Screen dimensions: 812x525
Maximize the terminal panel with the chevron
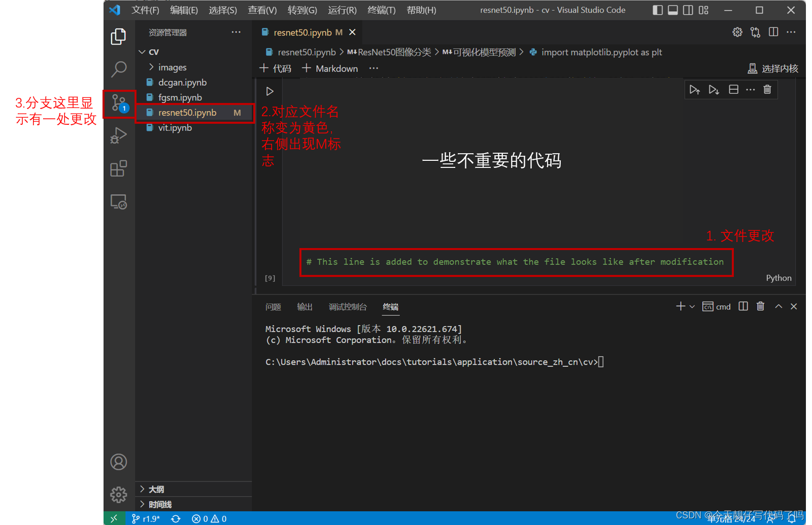pyautogui.click(x=779, y=306)
